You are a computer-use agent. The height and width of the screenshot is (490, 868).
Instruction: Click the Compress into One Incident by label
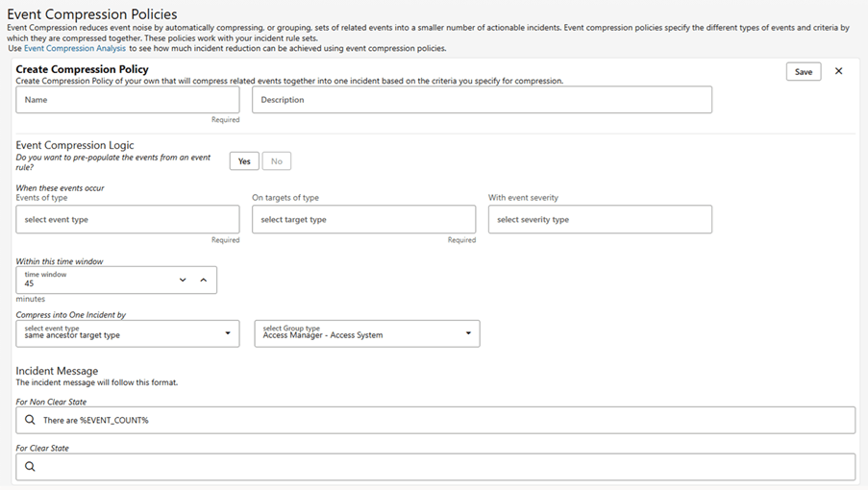pos(70,315)
